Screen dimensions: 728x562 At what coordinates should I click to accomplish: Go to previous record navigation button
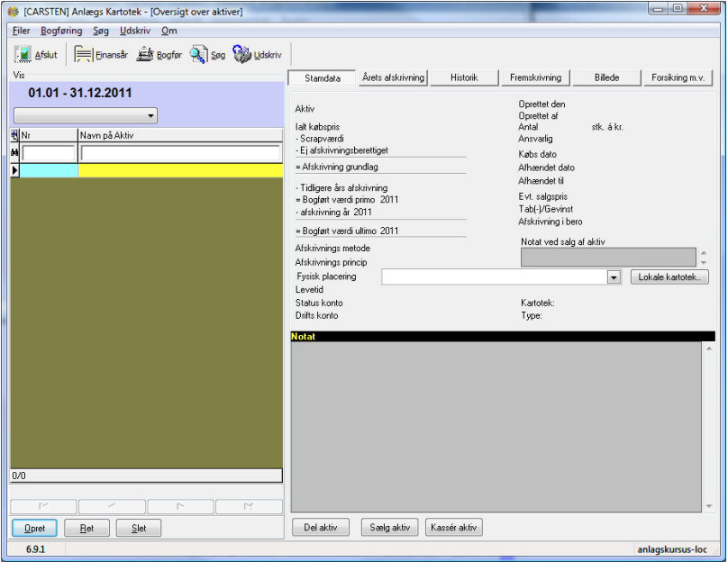point(112,506)
